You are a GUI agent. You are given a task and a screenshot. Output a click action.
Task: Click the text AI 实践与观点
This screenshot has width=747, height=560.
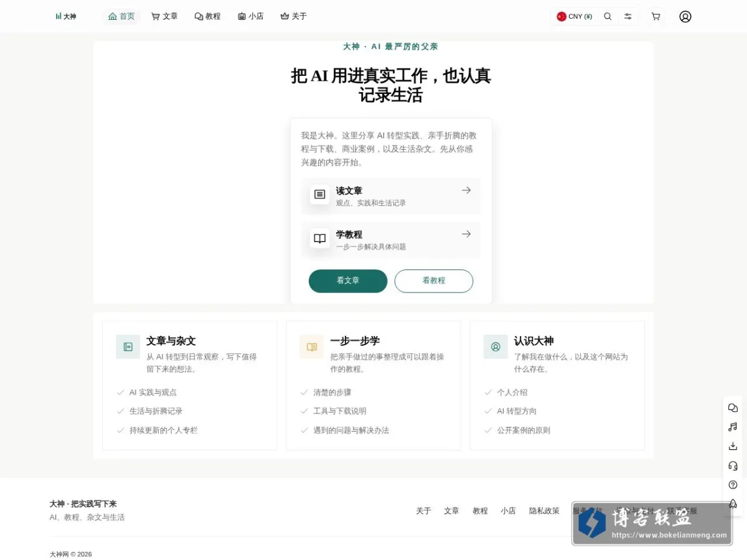click(x=153, y=393)
